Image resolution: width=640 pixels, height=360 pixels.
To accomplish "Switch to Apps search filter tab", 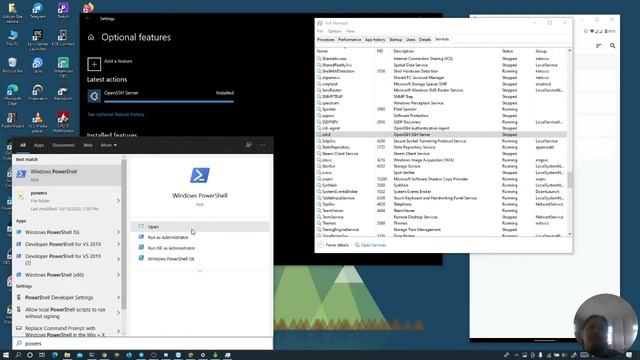I will click(x=39, y=145).
